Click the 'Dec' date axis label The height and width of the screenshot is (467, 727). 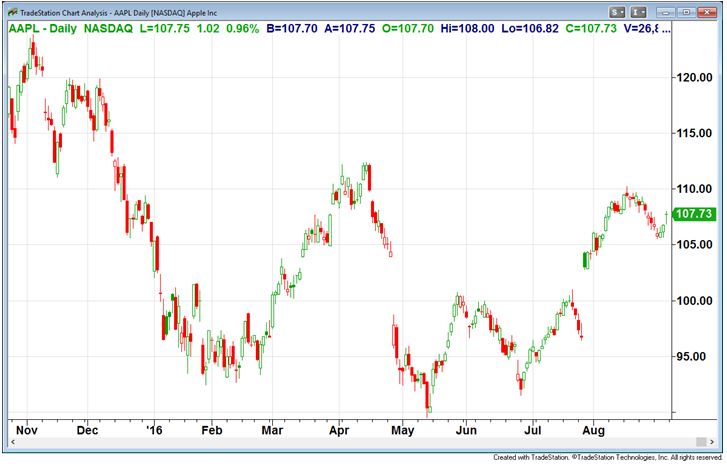87,430
